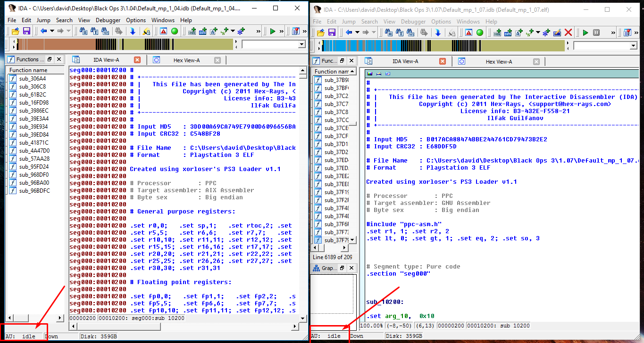Open combo box beside navigation band, left window
Screen dimensions: 644x343
pyautogui.click(x=274, y=44)
